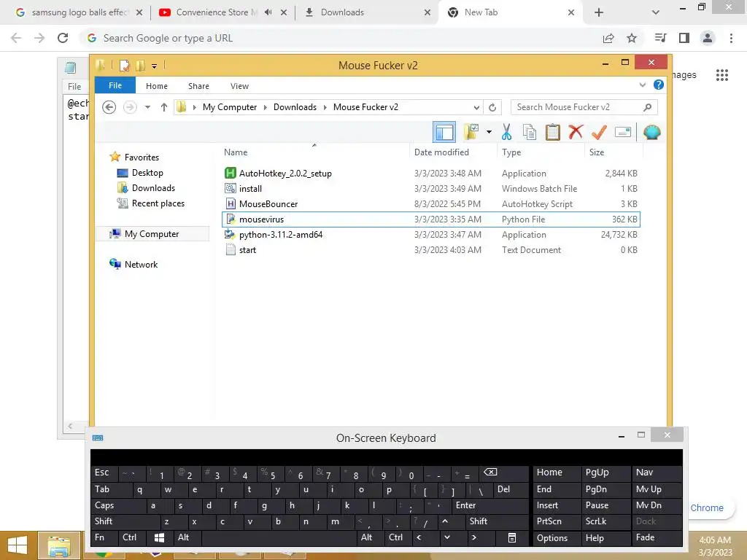Click Help key on On-Screen Keyboard

605,537
